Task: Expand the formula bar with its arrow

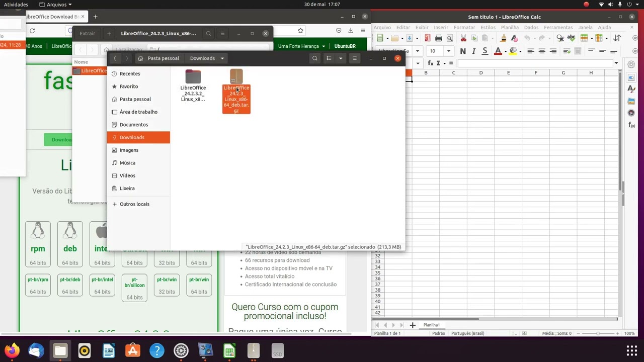Action: (616, 63)
